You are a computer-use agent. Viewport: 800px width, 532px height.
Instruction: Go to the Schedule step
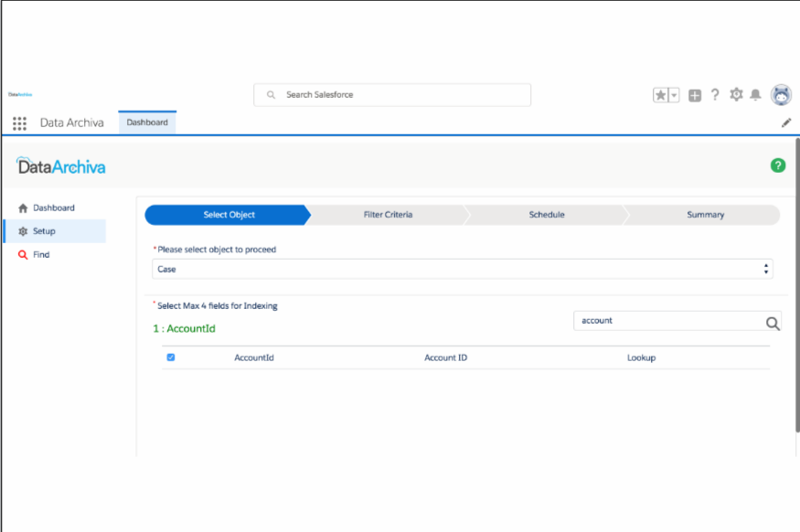pyautogui.click(x=547, y=215)
